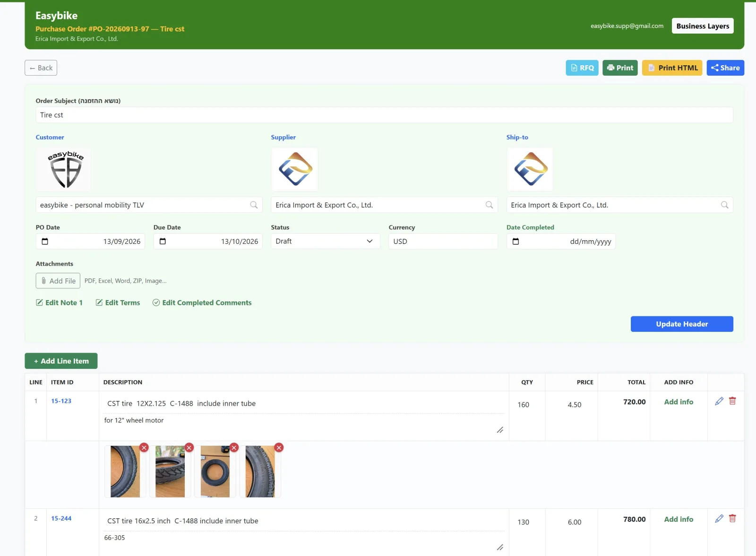Open item ID 15-123 link
This screenshot has height=556, width=756.
pyautogui.click(x=61, y=401)
